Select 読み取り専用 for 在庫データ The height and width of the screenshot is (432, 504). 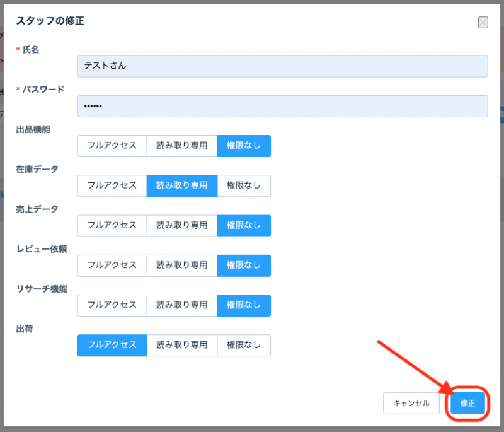[x=182, y=186]
